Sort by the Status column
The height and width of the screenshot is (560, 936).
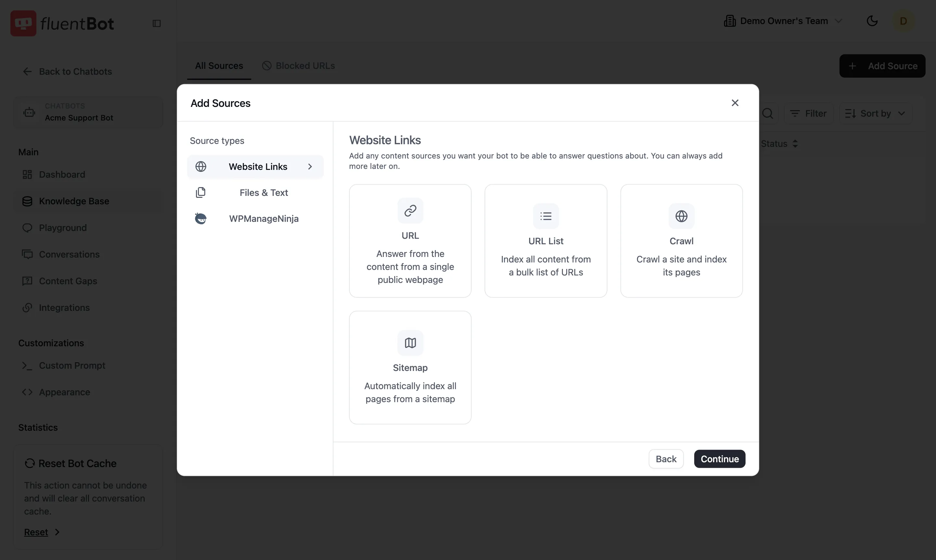[x=779, y=144]
